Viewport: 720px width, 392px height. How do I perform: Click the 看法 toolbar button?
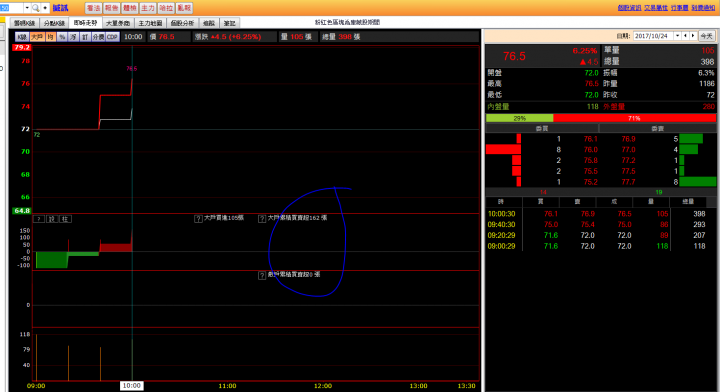click(94, 8)
